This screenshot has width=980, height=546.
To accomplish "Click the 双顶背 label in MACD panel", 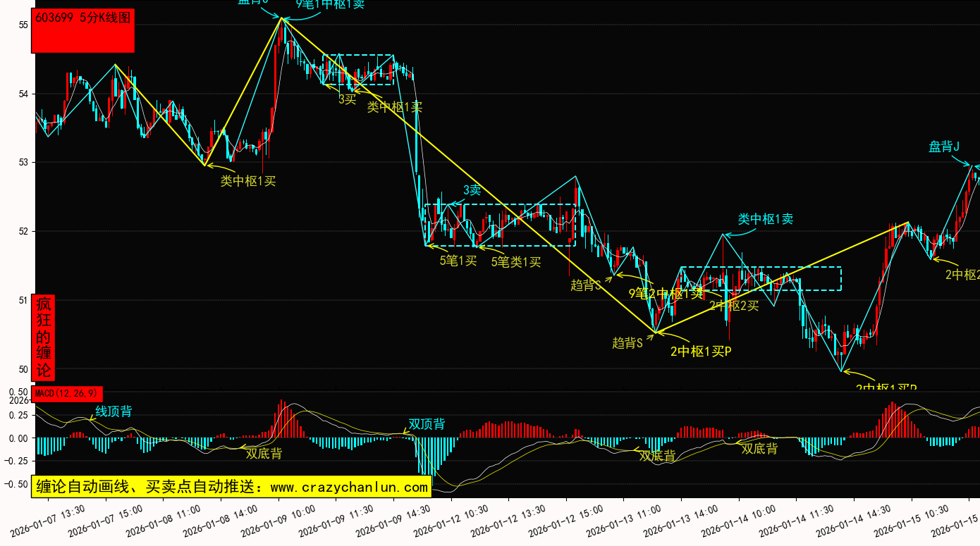I will tap(427, 424).
